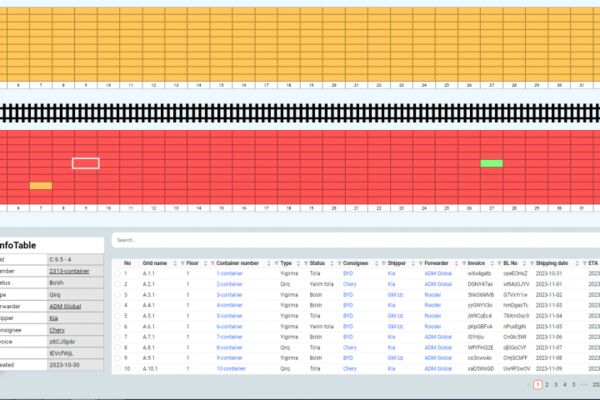This screenshot has width=600, height=400.
Task: Go to pagination page 5
Action: point(574,385)
